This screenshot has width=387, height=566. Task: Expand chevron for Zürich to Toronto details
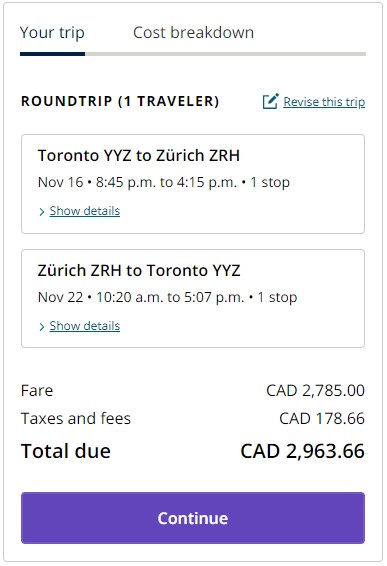point(42,327)
